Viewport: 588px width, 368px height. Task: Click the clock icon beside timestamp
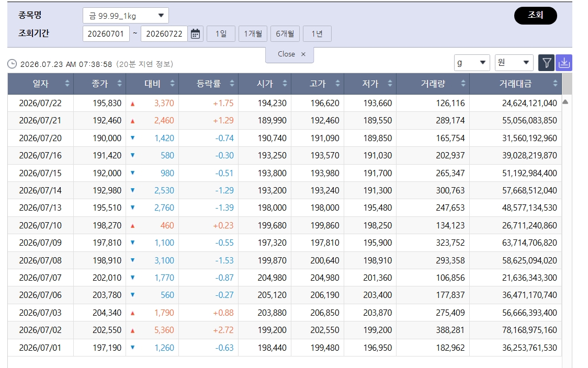(12, 64)
